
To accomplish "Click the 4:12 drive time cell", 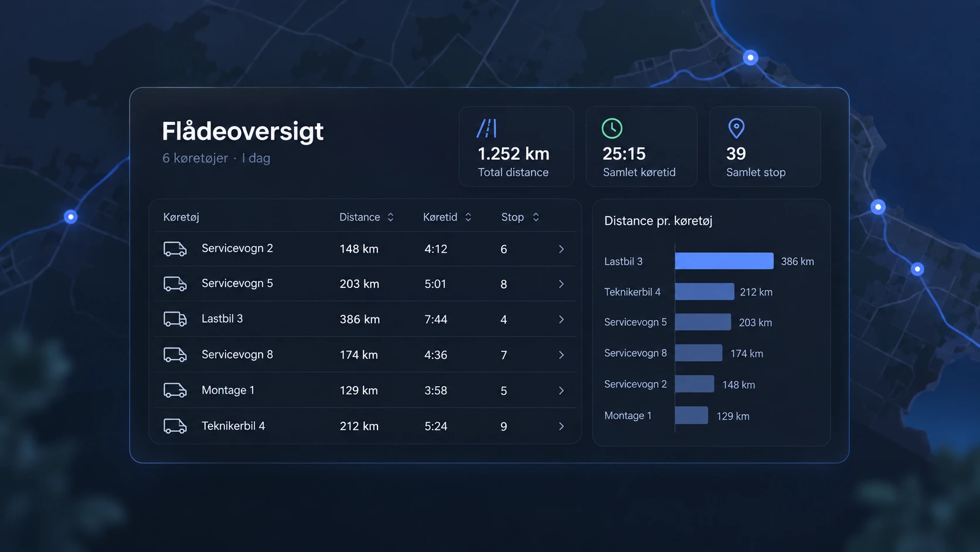I will tap(436, 249).
